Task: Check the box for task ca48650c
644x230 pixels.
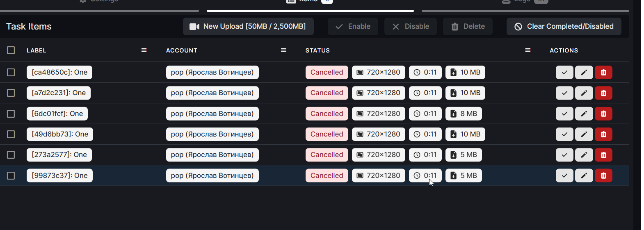Action: click(x=11, y=73)
